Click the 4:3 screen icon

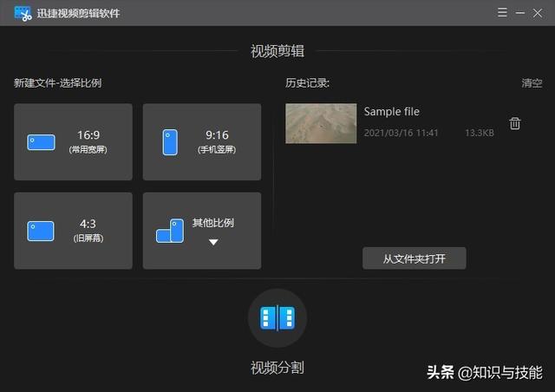coord(41,232)
